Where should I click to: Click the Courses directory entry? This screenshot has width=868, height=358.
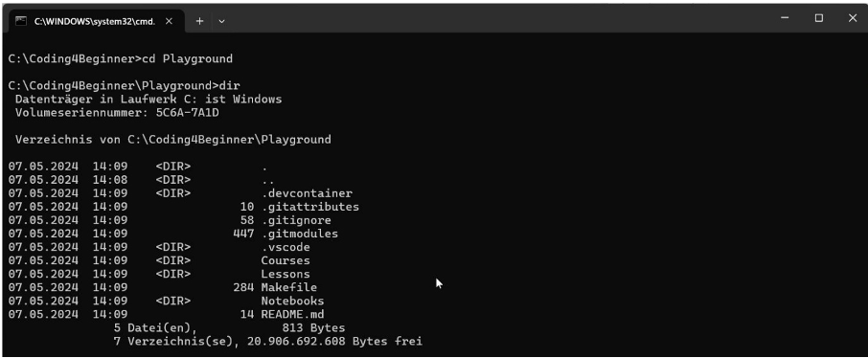[x=286, y=260]
